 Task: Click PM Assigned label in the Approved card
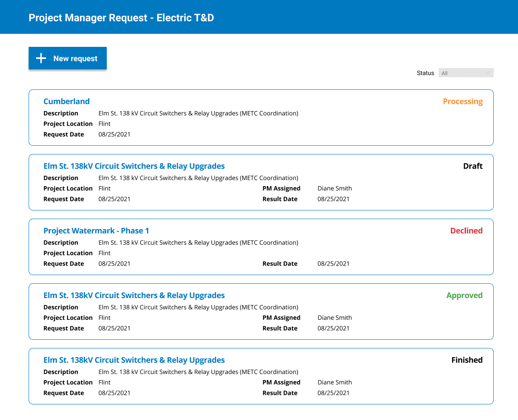(x=282, y=318)
